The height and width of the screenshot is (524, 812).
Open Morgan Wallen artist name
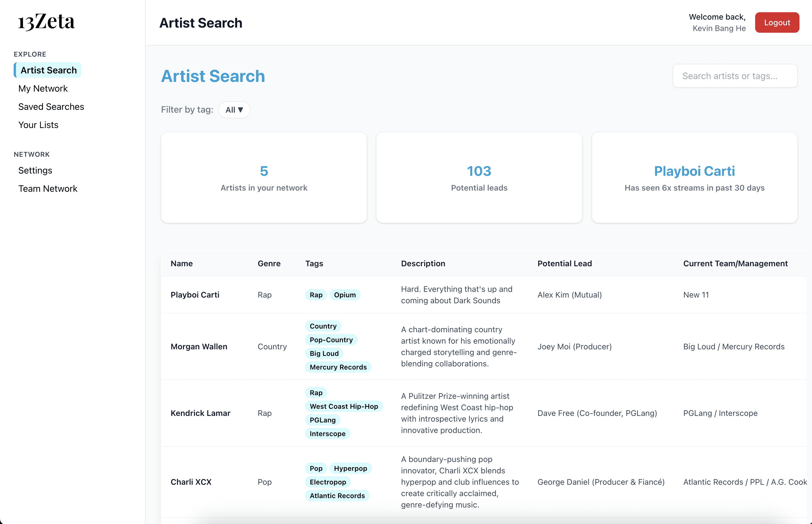coord(199,346)
